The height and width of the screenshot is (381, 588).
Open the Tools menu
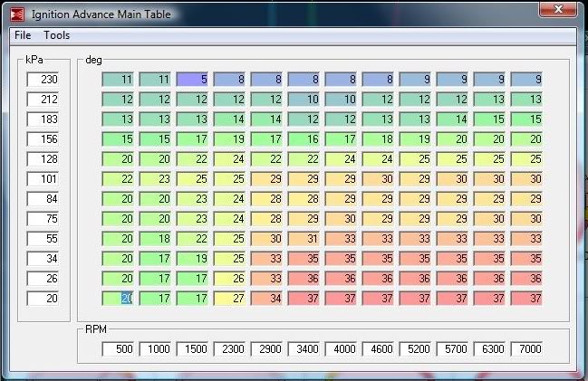click(x=56, y=35)
